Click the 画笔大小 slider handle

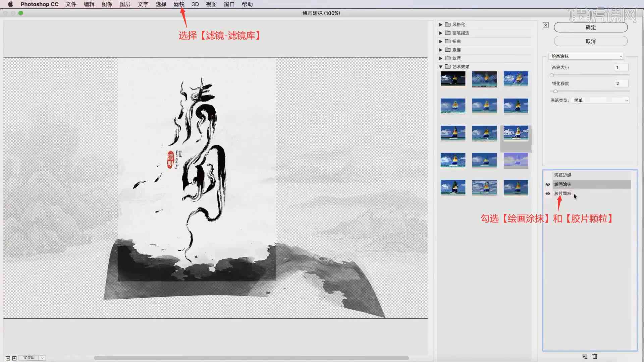coord(552,75)
